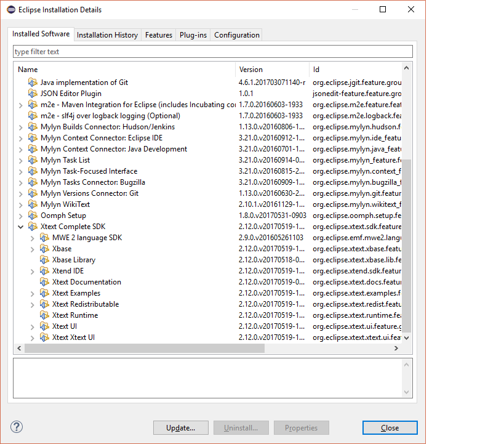Expand the Xtext UI node
Screen dimensions: 504x444
[x=33, y=327]
